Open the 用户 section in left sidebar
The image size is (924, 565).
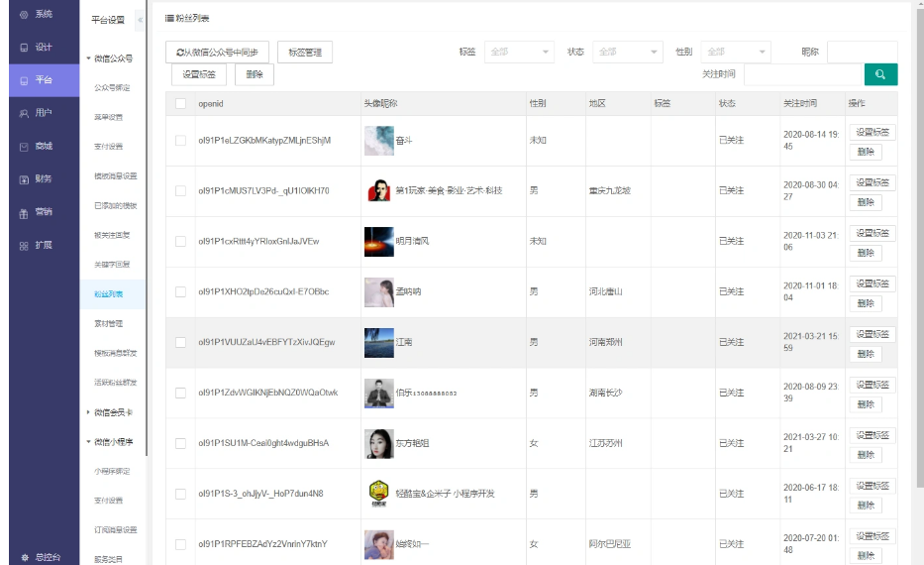pos(37,113)
